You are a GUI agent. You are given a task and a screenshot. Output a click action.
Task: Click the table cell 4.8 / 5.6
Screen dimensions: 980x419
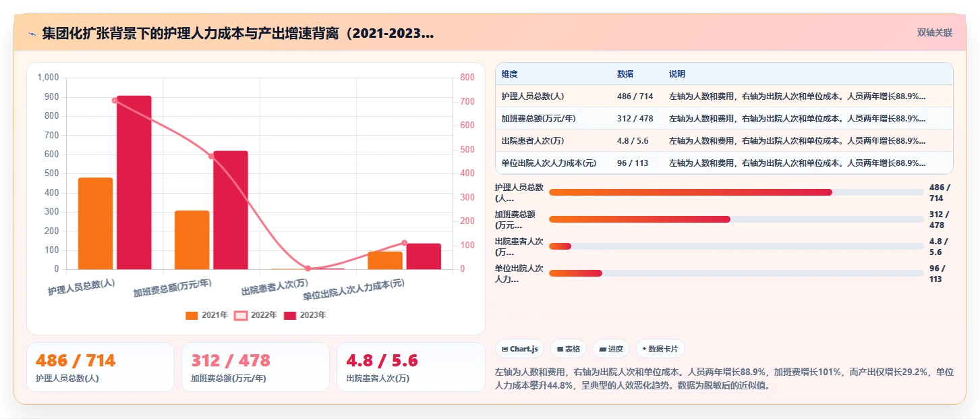pyautogui.click(x=633, y=140)
